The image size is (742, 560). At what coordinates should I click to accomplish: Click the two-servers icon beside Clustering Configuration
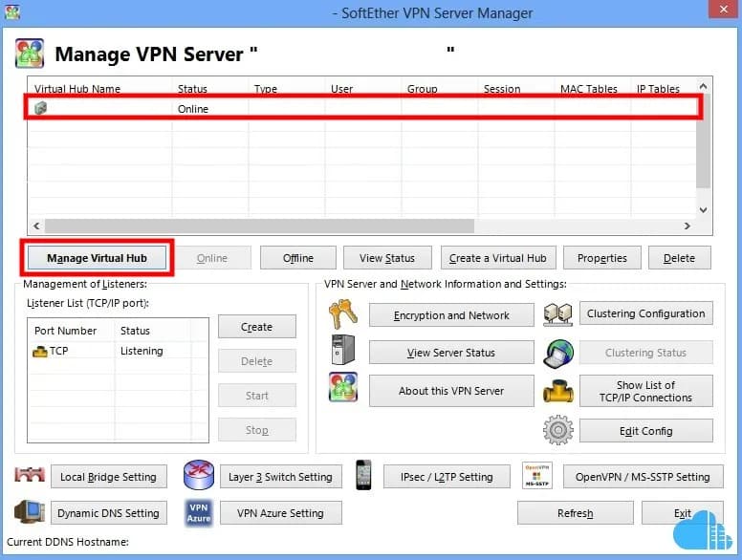(557, 314)
